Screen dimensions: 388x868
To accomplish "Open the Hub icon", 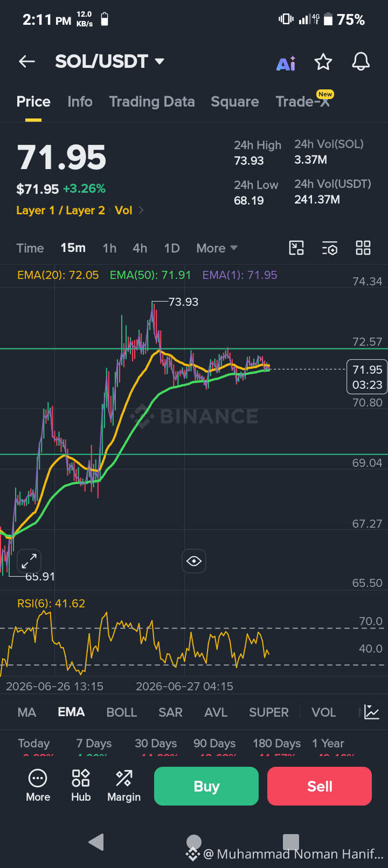I will [81, 786].
